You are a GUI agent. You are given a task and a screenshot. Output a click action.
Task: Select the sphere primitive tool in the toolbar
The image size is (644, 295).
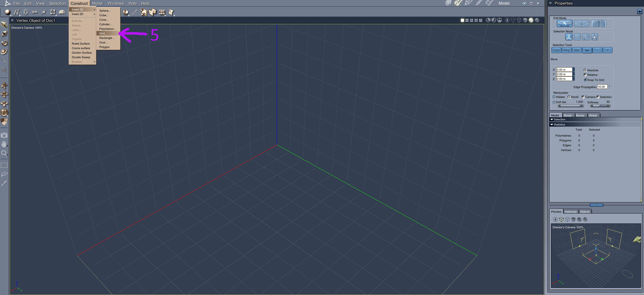click(7, 12)
